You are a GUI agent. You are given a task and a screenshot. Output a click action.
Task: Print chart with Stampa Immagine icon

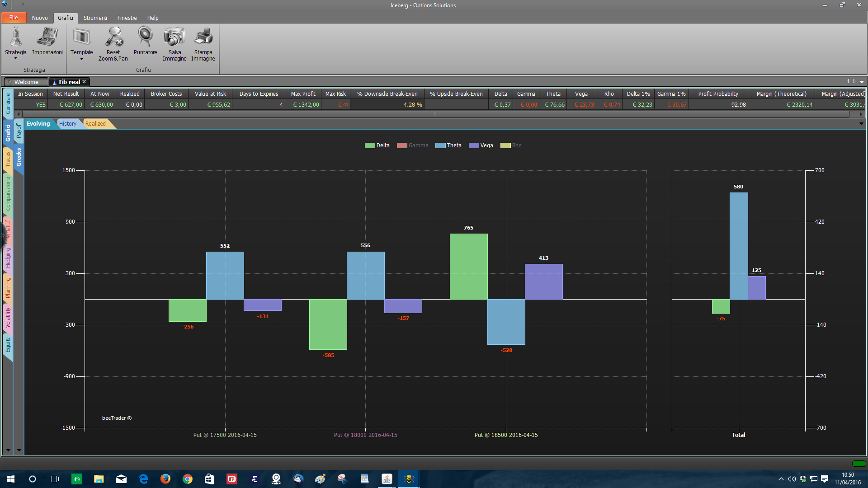pyautogui.click(x=203, y=37)
